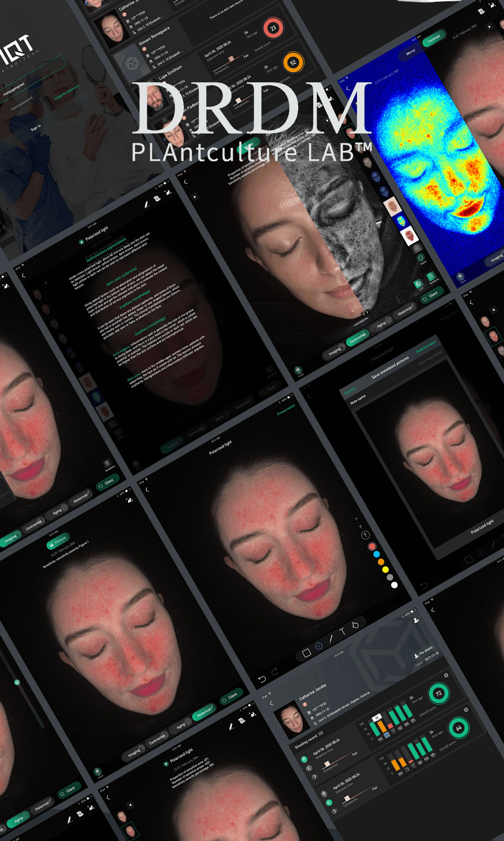Click Cancel in the save annotated pictures dialog
Screen dimensions: 504x841
click(x=350, y=391)
